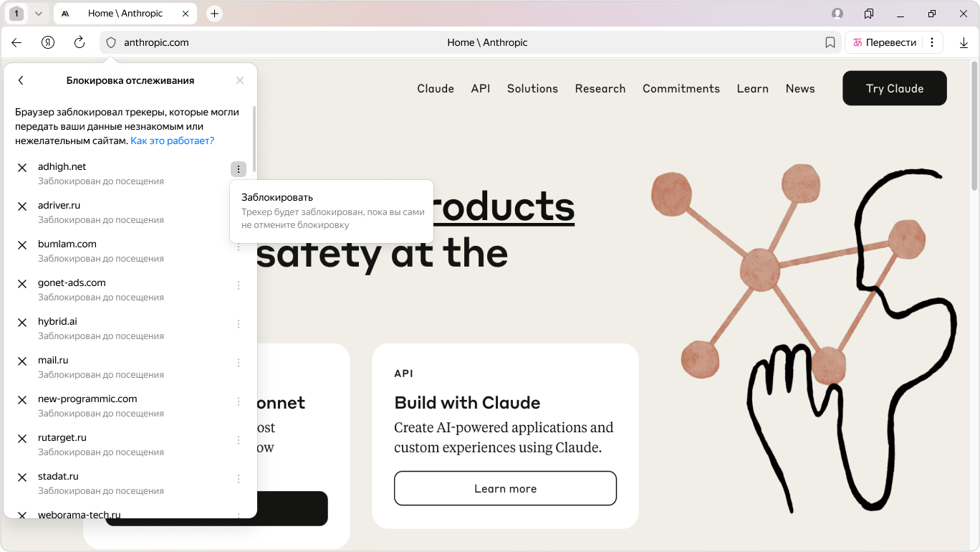Open new tab with plus button
Screen dimensions: 980x552
(x=214, y=14)
